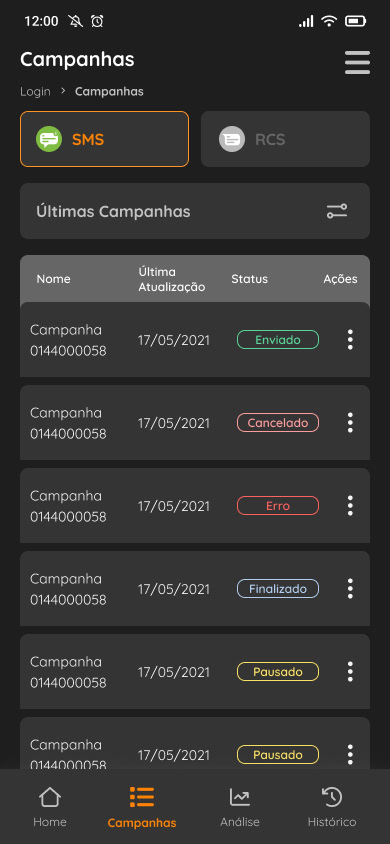Image resolution: width=390 pixels, height=844 pixels.
Task: Open first Pausado campaign actions menu
Action: click(350, 671)
